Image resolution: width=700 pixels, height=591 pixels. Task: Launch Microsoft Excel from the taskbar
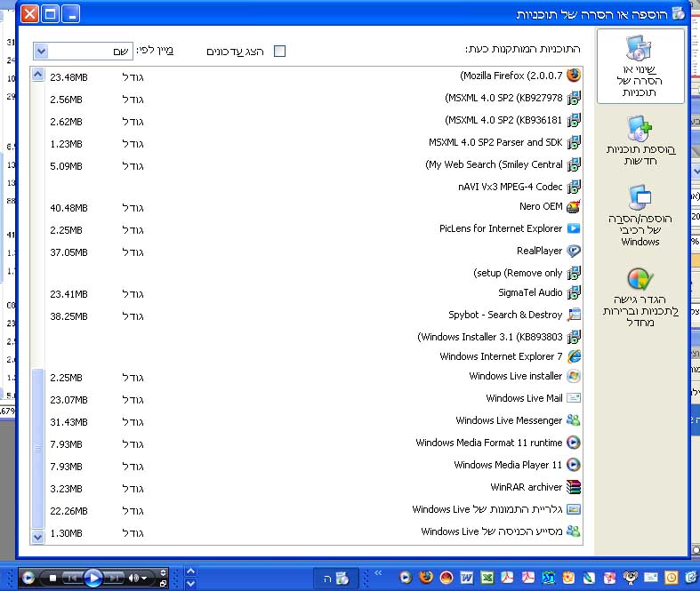(x=487, y=578)
